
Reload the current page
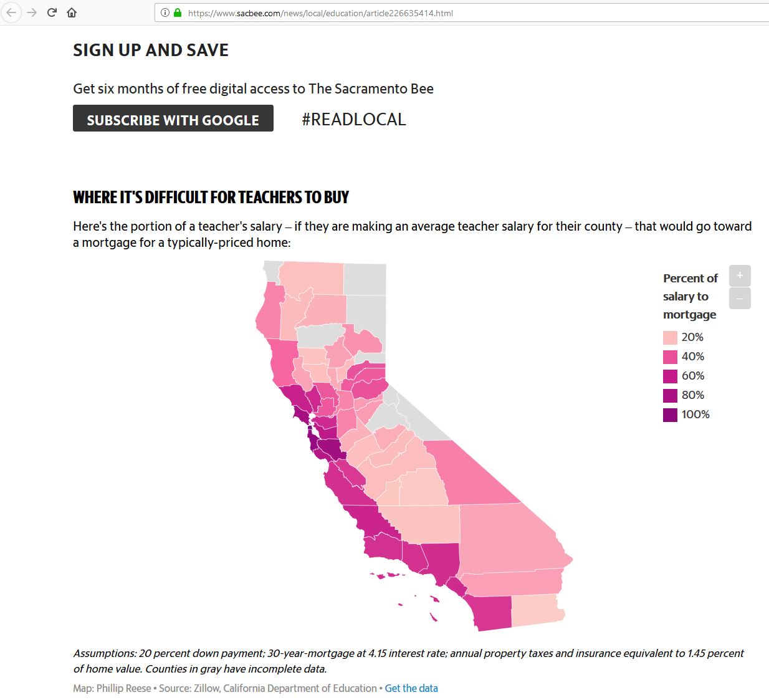coord(52,12)
